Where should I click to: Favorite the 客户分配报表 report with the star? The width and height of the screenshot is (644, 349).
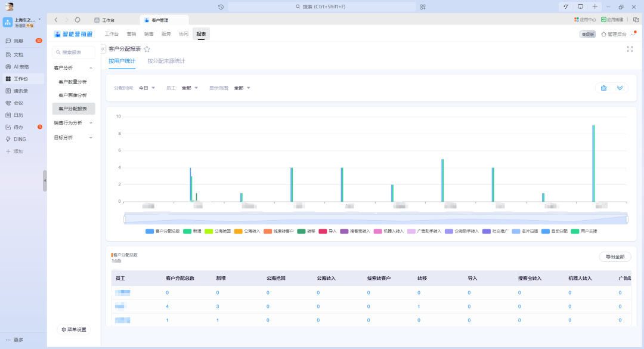pyautogui.click(x=147, y=49)
